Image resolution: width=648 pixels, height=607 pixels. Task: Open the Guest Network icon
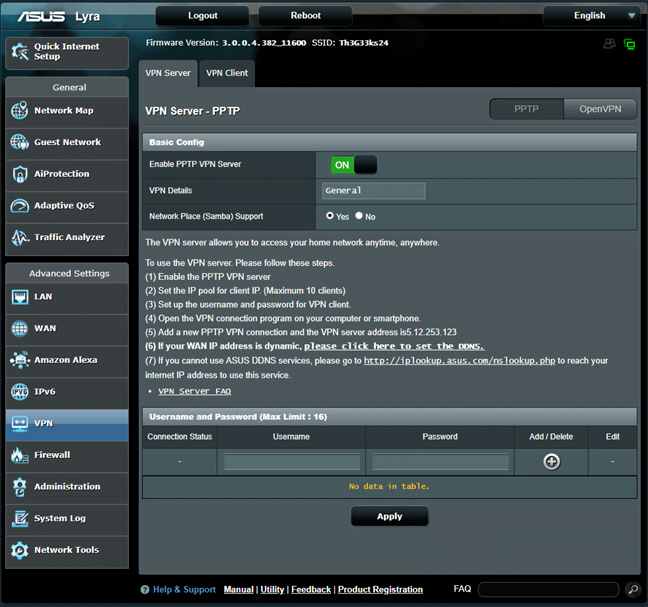(x=19, y=142)
